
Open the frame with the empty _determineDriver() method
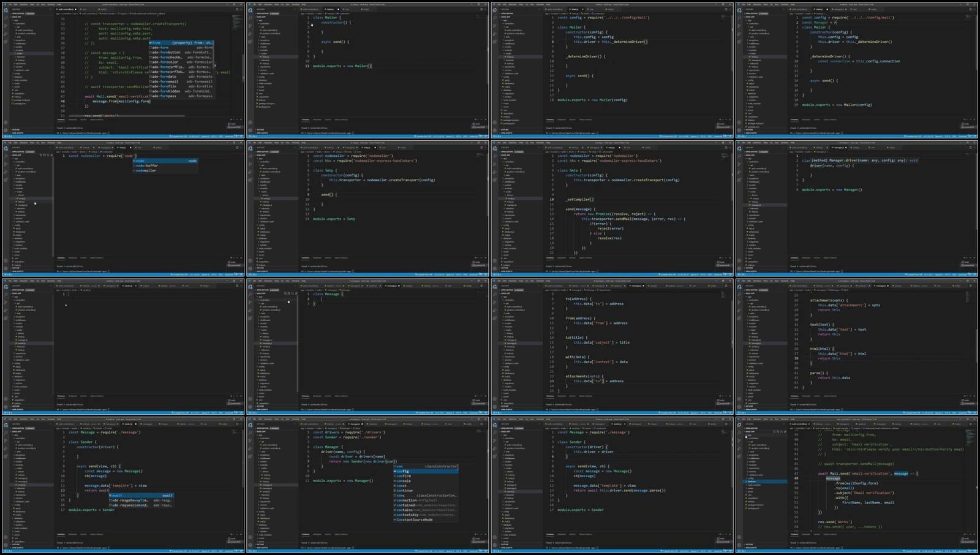point(612,69)
